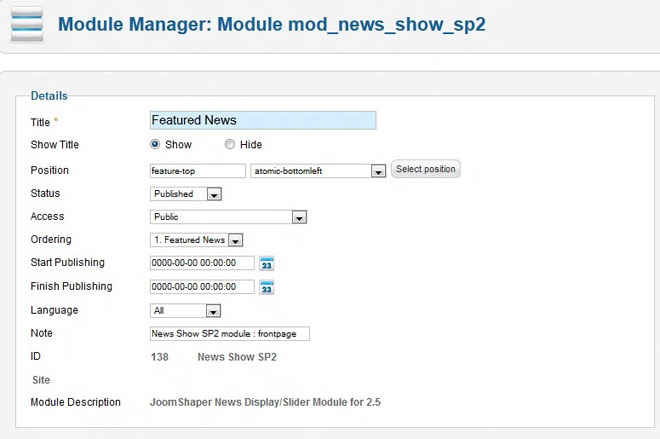660x439 pixels.
Task: Click the Featured News title field
Action: tap(262, 120)
